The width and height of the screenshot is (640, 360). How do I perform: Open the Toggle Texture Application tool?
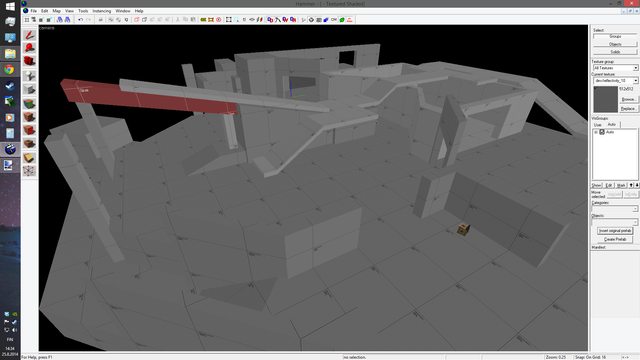pyautogui.click(x=29, y=103)
